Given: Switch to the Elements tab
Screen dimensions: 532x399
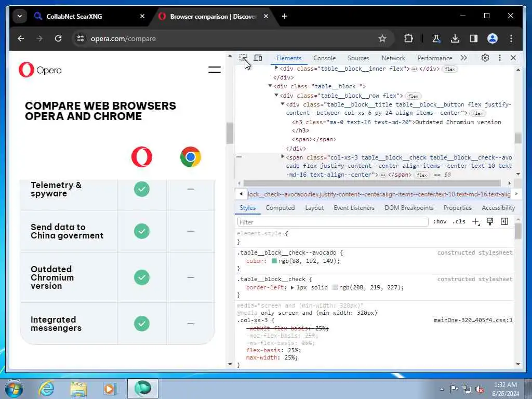Looking at the screenshot, I should (289, 58).
